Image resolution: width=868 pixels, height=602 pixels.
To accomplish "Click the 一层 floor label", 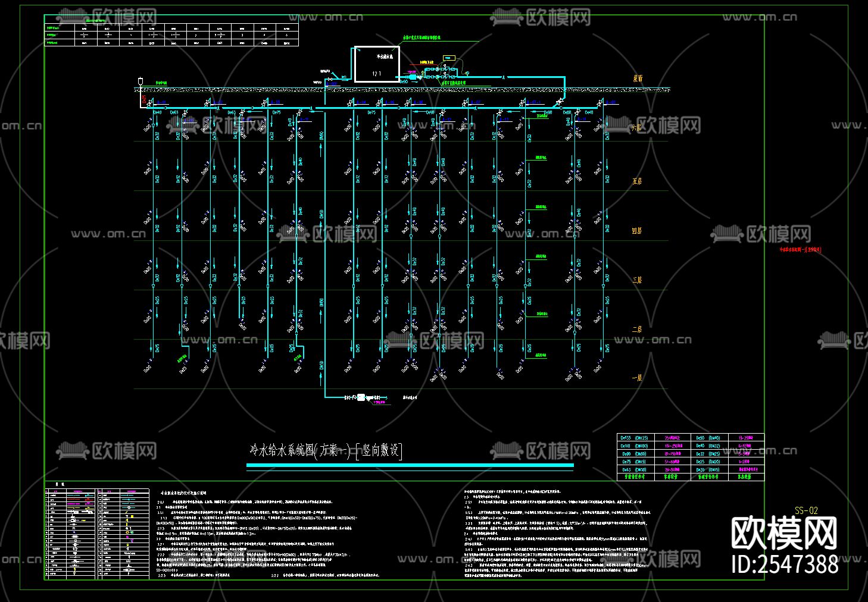I will (637, 378).
